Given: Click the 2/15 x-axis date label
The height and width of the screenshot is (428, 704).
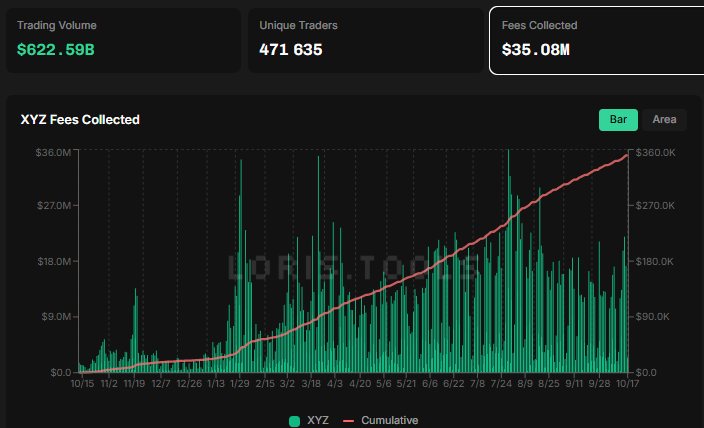Looking at the screenshot, I should click(x=265, y=384).
